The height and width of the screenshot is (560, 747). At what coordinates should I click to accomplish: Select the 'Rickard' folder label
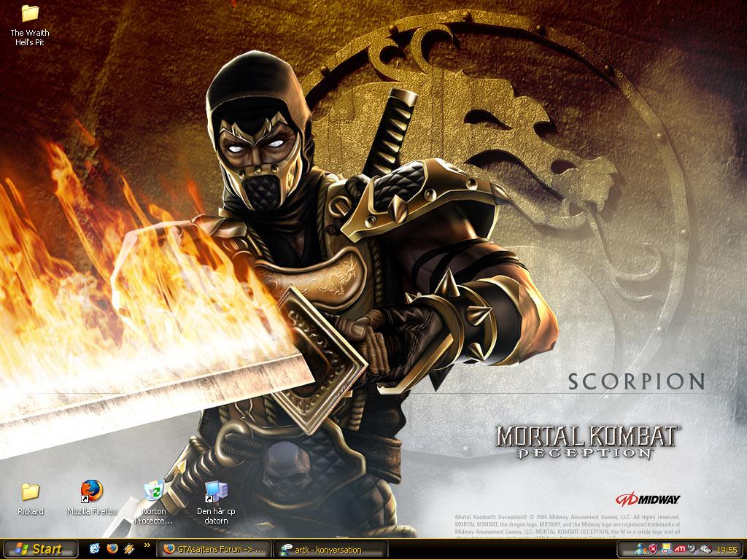pyautogui.click(x=31, y=511)
